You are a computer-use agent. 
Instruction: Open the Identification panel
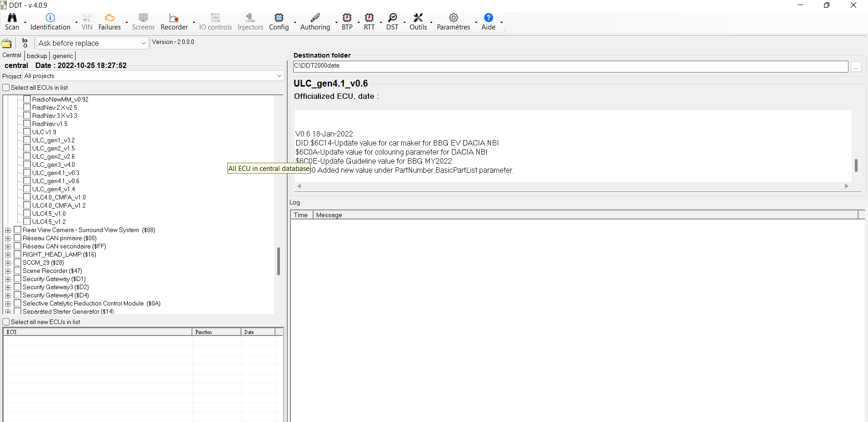pos(49,21)
